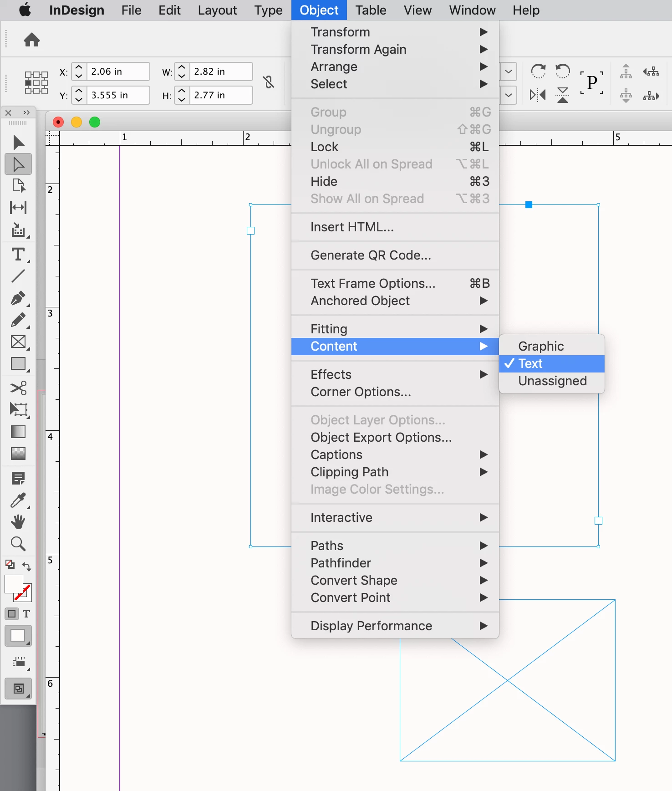Open the Arrange submenu
This screenshot has height=791, width=672.
coord(395,66)
